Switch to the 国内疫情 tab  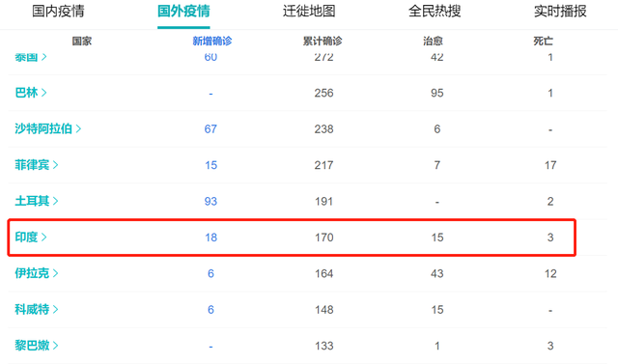click(x=58, y=11)
